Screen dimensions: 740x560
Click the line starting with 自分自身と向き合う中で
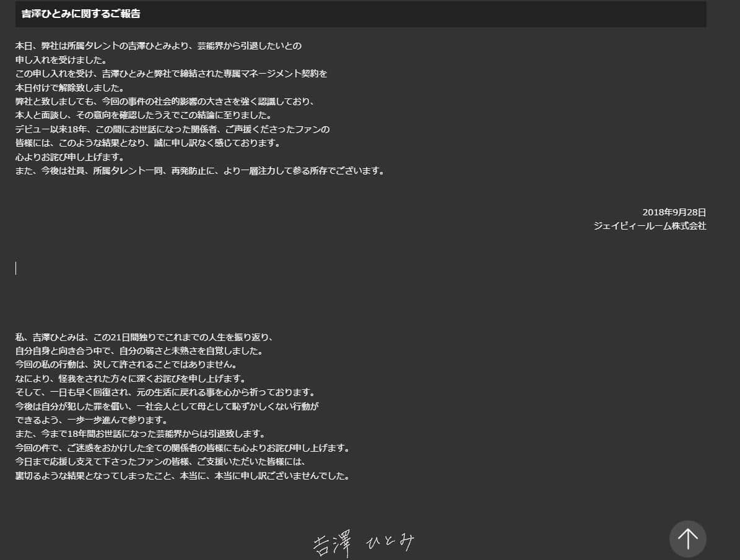click(x=139, y=351)
